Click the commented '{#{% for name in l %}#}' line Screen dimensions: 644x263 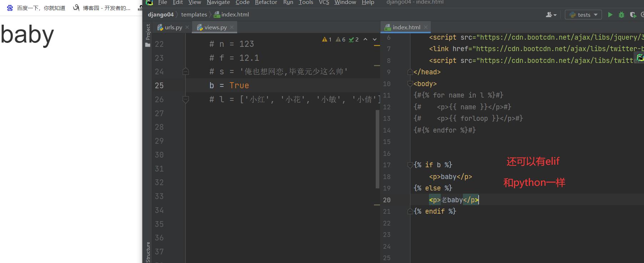pyautogui.click(x=458, y=95)
